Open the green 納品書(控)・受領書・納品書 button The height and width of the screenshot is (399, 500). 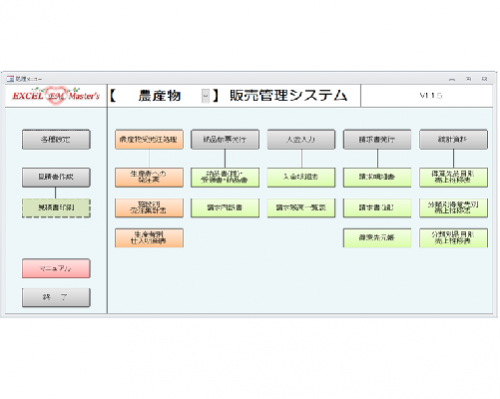225,177
